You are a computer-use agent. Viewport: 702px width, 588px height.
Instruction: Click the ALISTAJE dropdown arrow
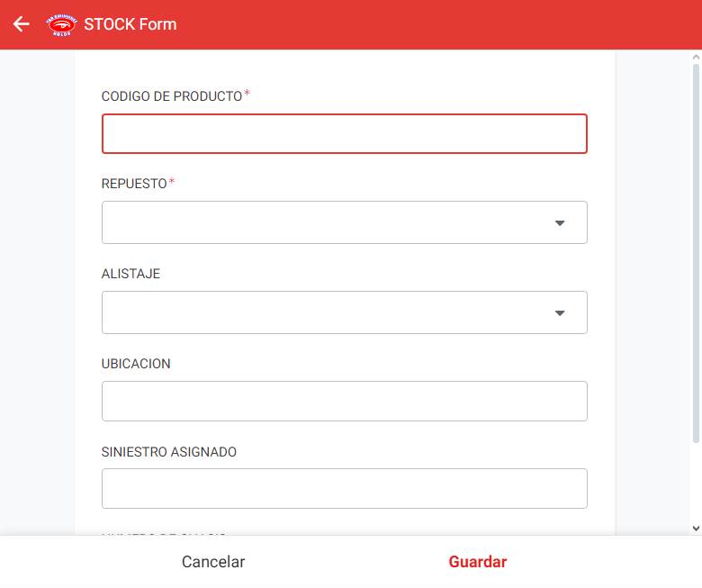click(560, 313)
